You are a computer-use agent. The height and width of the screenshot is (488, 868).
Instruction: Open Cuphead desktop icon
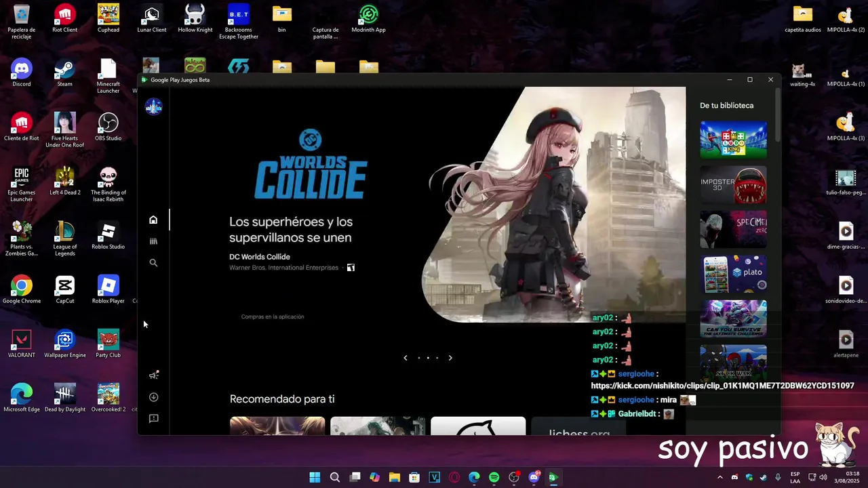[108, 19]
